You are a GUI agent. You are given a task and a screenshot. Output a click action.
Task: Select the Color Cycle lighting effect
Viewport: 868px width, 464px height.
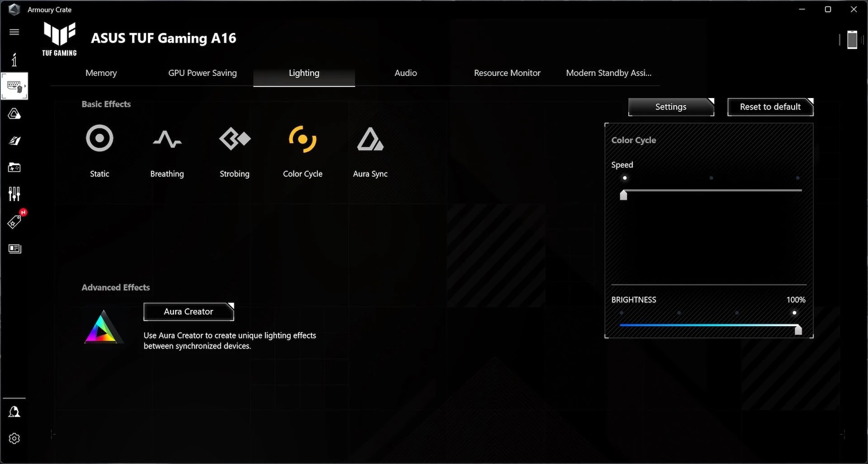(302, 151)
